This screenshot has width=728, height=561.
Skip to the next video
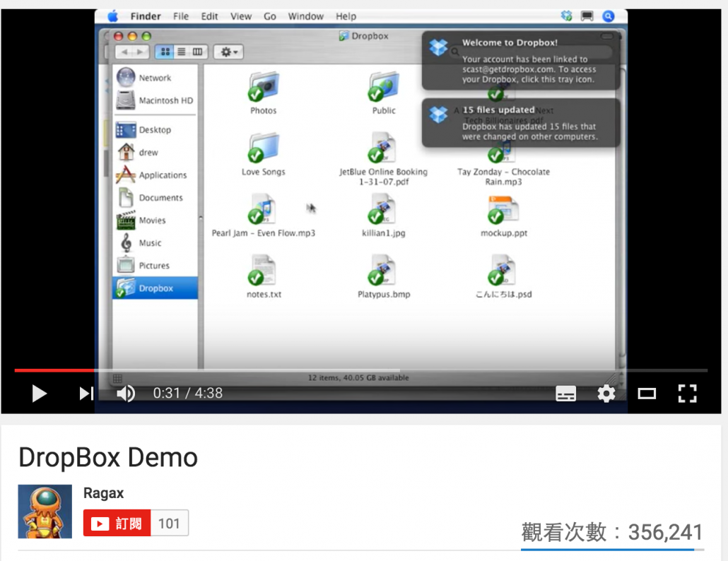[x=86, y=394]
